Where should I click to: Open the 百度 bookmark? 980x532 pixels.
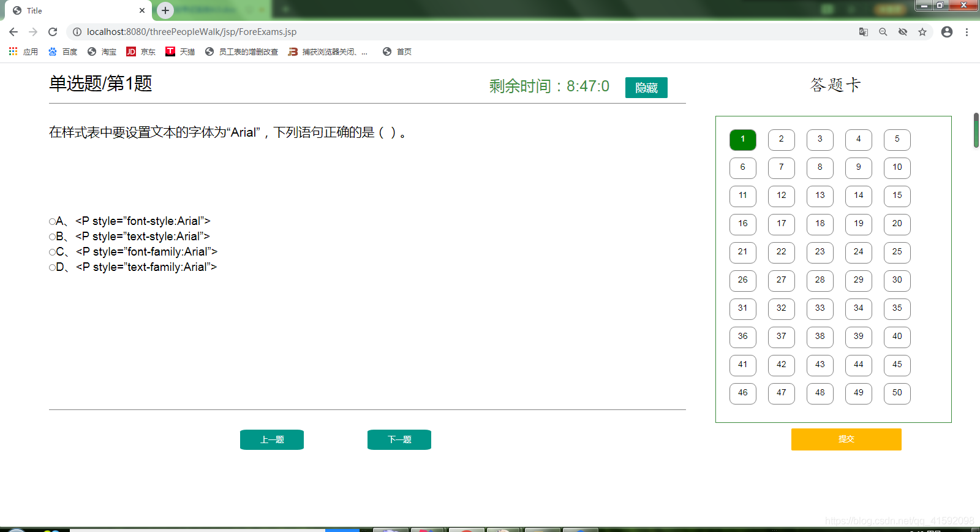[63, 51]
